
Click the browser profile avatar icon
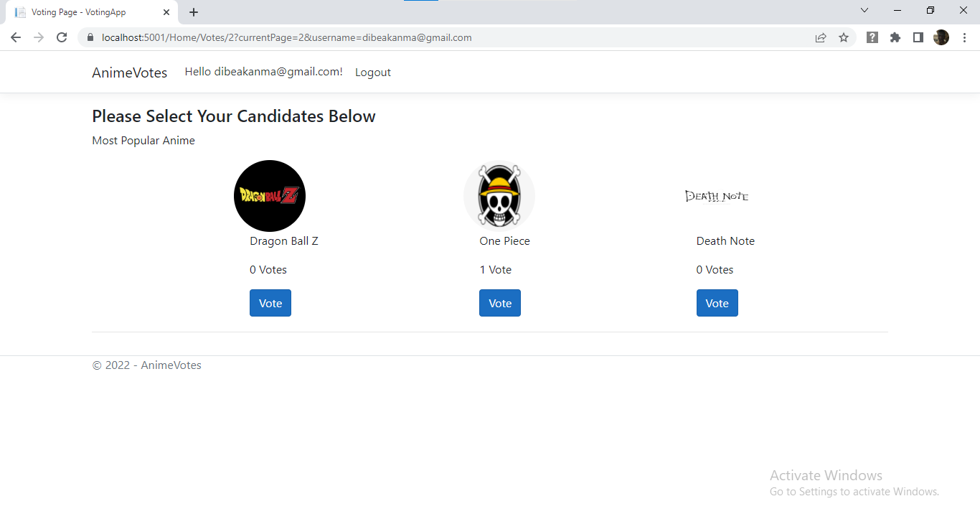(941, 37)
